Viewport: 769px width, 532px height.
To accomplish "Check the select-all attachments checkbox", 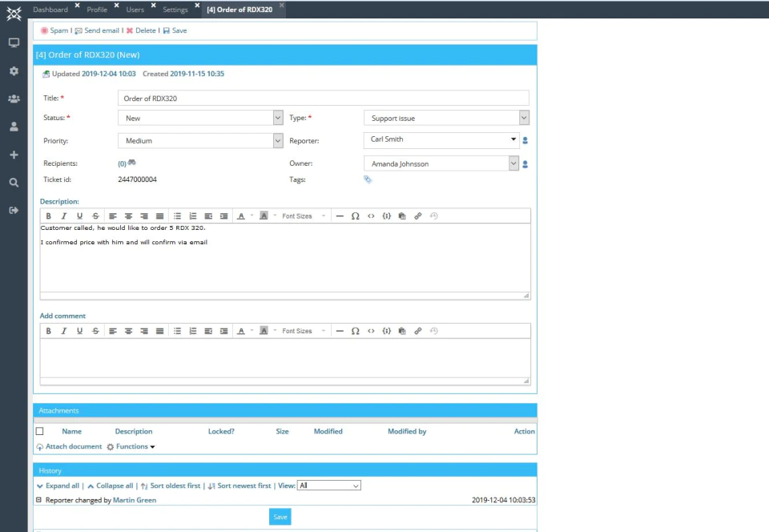I will (40, 431).
